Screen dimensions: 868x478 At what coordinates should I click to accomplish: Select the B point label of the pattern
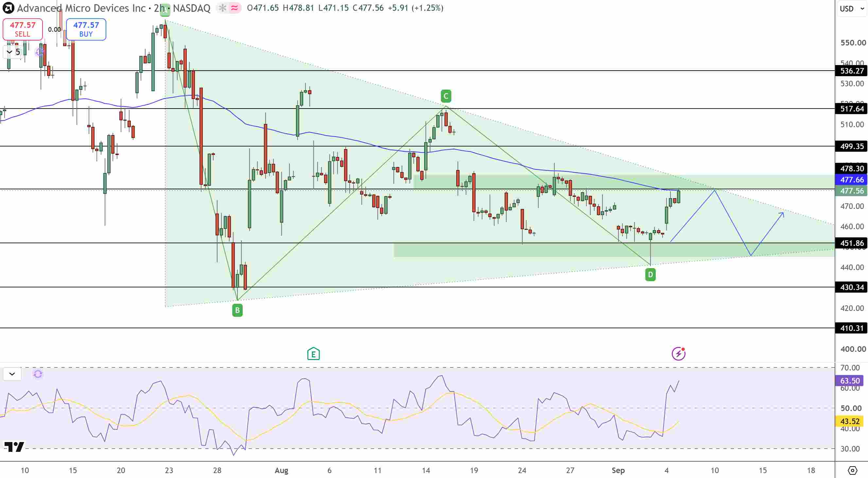click(237, 310)
